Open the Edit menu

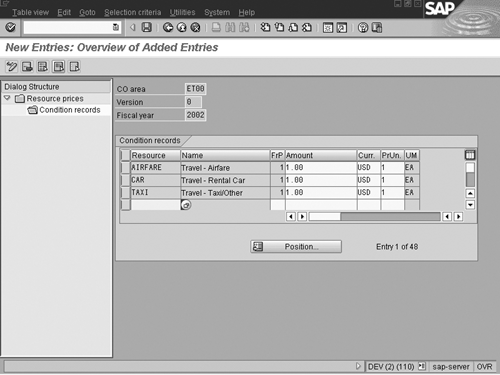[64, 12]
